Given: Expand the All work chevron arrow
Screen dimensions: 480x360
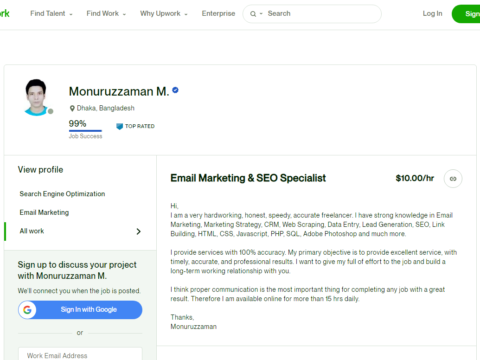Looking at the screenshot, I should (139, 231).
